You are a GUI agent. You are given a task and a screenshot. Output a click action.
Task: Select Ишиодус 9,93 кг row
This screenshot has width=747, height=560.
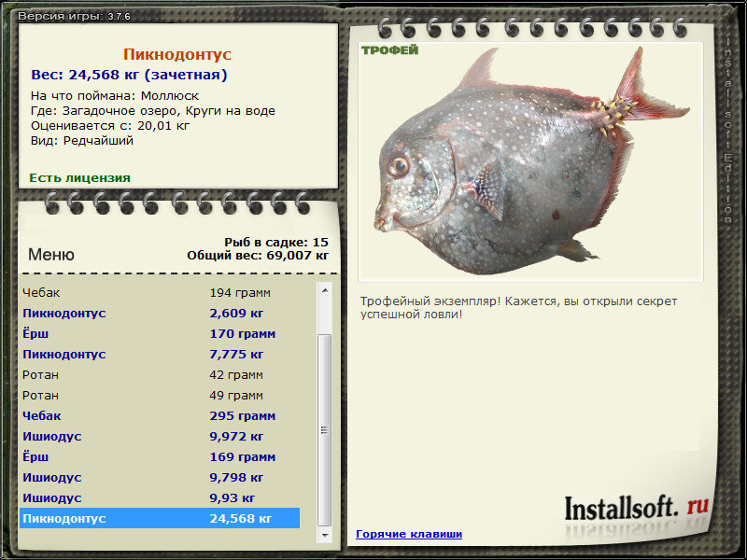(x=160, y=497)
